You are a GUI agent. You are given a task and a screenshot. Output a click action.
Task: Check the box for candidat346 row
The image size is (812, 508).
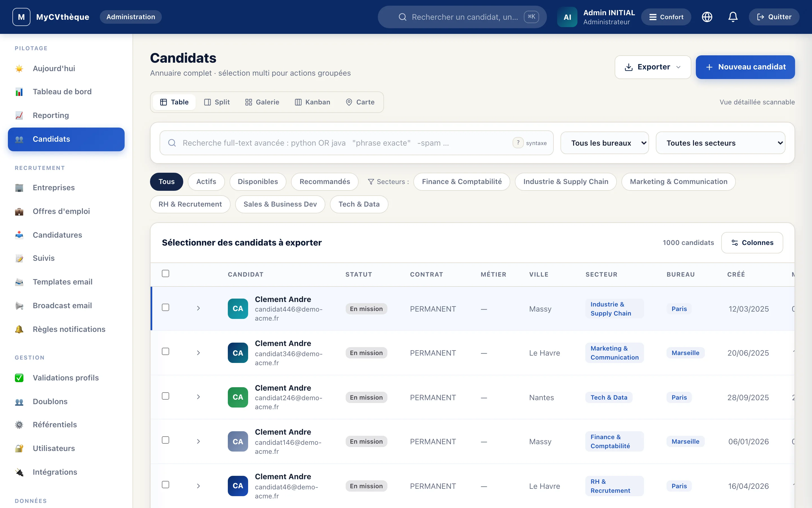click(166, 351)
